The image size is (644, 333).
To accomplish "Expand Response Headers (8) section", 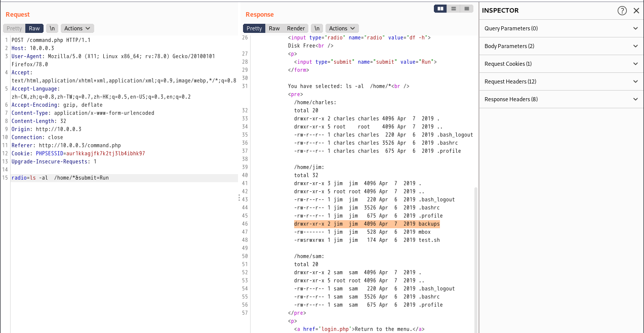I will click(x=561, y=99).
